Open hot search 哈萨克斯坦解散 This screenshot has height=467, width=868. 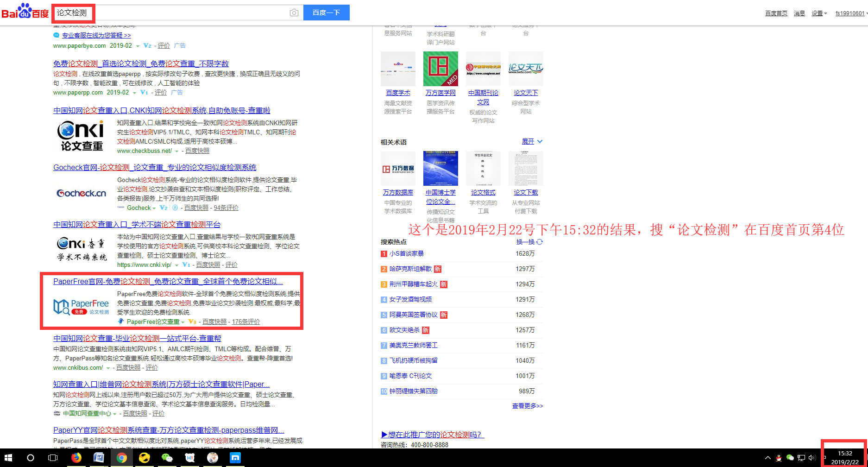tap(410, 269)
